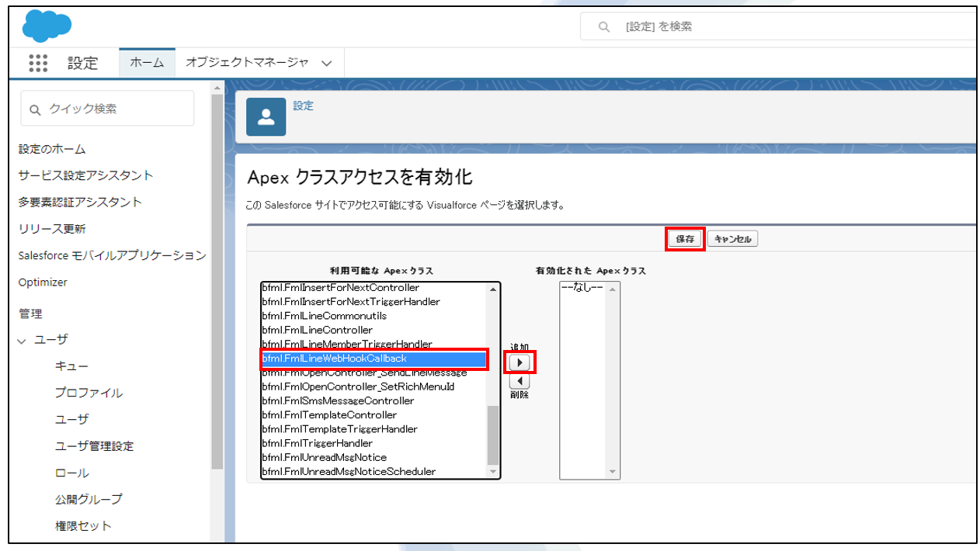Image resolution: width=980 pixels, height=551 pixels.
Task: Open 権限セット in the sidebar
Action: (x=83, y=525)
